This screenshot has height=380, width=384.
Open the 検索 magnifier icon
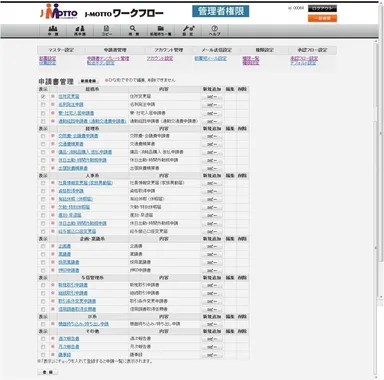[133, 31]
